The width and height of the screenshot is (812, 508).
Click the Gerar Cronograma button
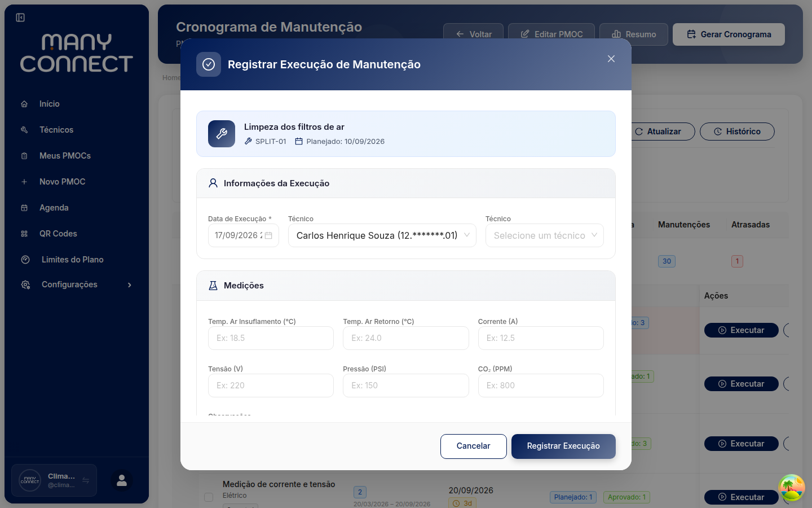tap(729, 34)
